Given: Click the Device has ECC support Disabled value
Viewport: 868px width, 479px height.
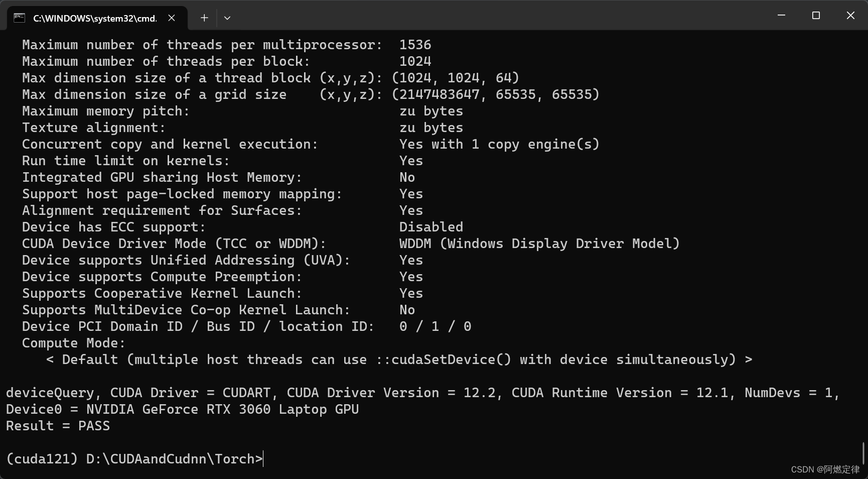Looking at the screenshot, I should [430, 226].
